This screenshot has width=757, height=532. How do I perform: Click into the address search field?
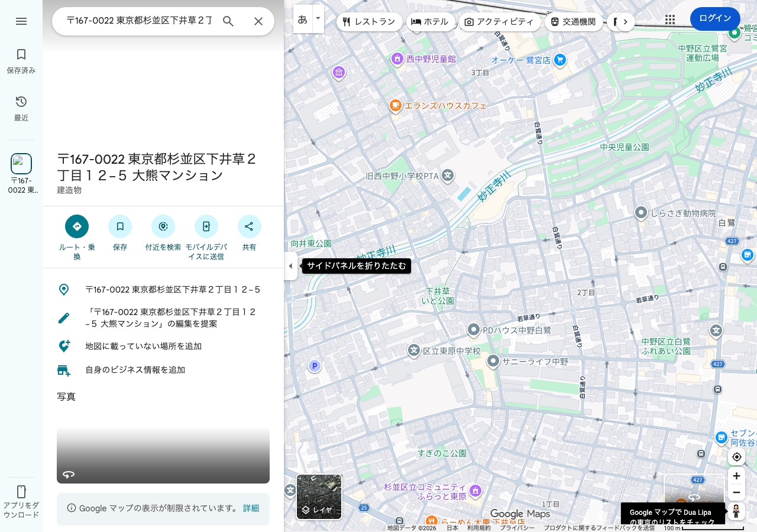pyautogui.click(x=139, y=21)
